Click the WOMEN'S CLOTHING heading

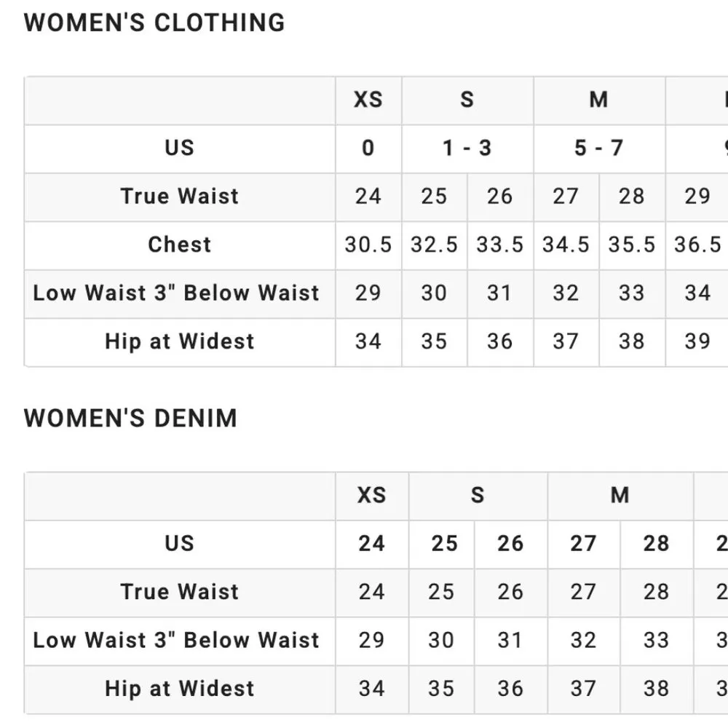154,23
